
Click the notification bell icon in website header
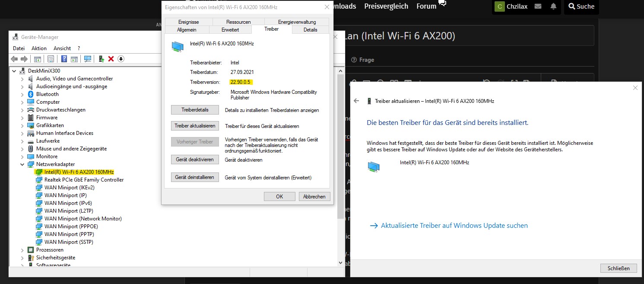[x=553, y=6]
